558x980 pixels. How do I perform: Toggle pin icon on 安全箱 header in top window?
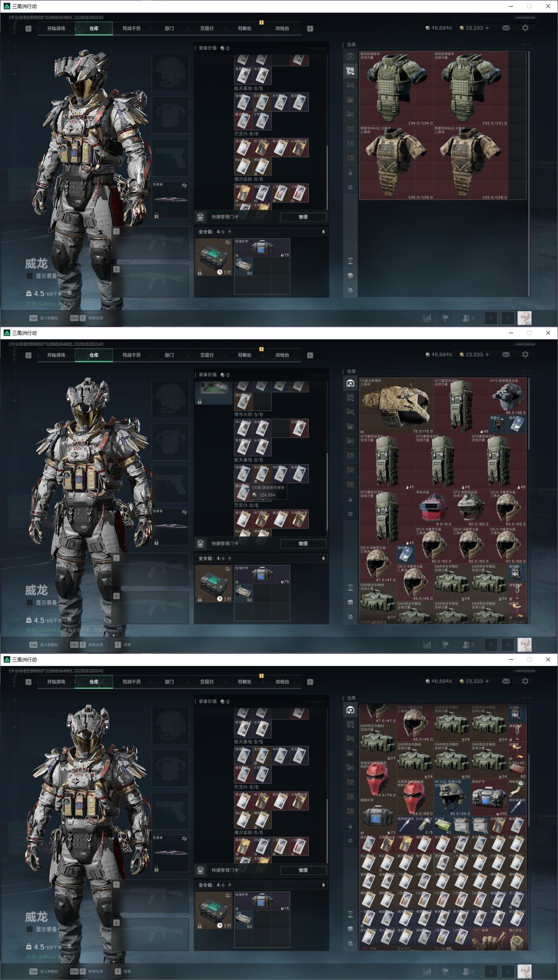click(323, 232)
